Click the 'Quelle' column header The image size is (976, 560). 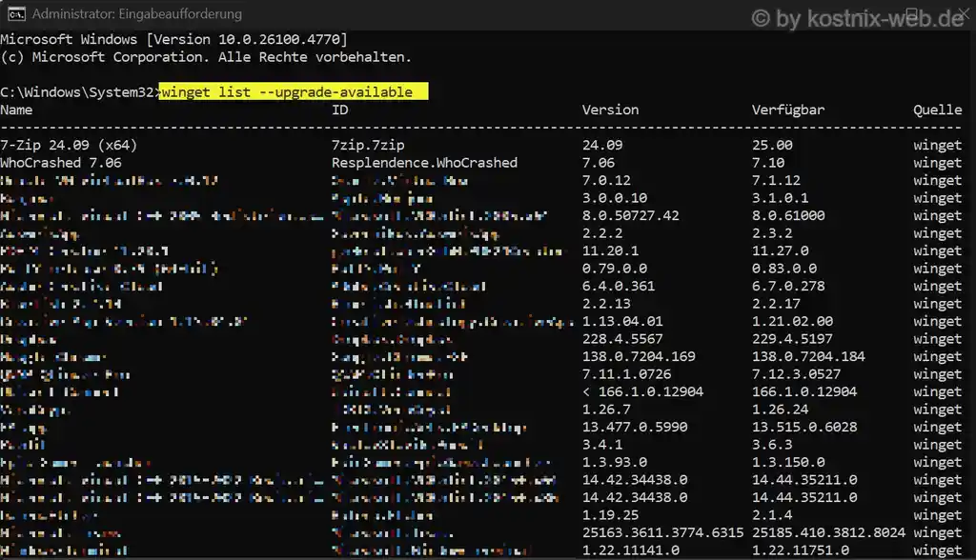coord(938,110)
